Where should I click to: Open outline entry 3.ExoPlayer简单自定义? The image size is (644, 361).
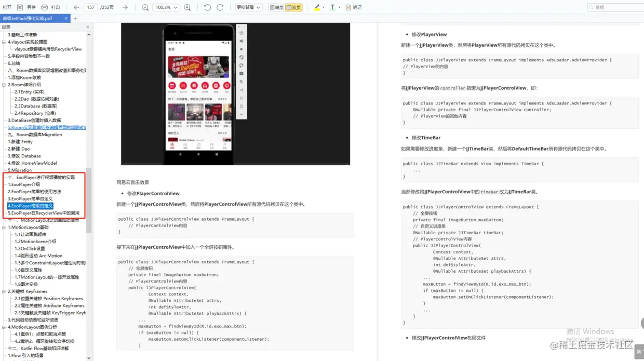[30, 199]
